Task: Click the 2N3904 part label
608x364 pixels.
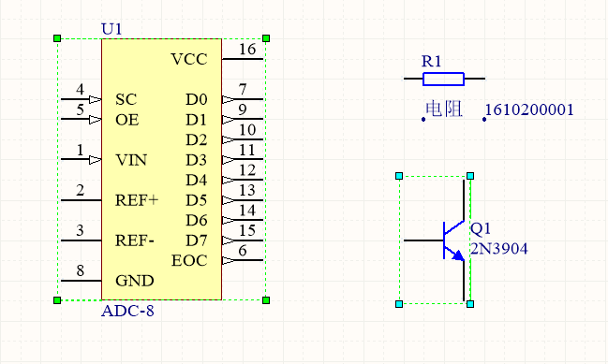Action: (x=499, y=249)
